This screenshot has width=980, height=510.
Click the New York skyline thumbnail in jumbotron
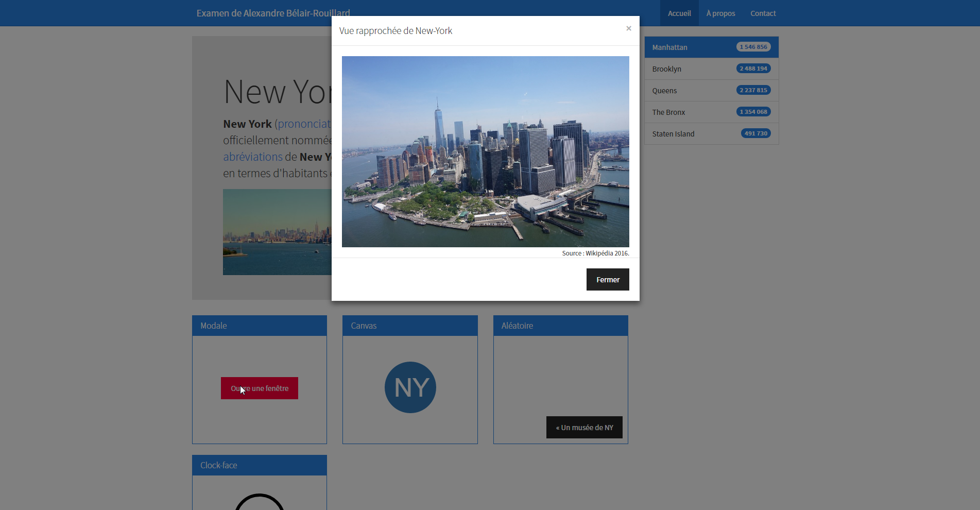coord(277,232)
